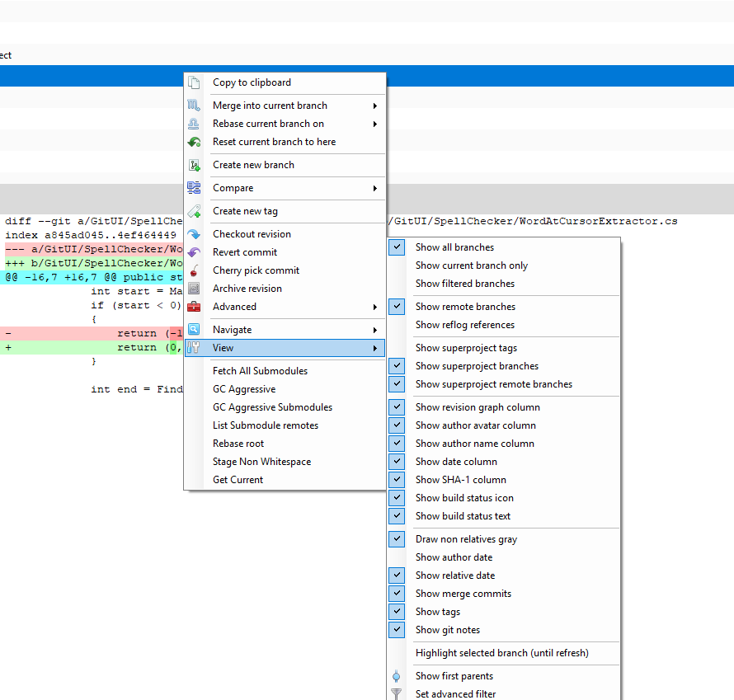Viewport: 734px width, 700px height.
Task: Select Copy to clipboard
Action: tap(285, 82)
